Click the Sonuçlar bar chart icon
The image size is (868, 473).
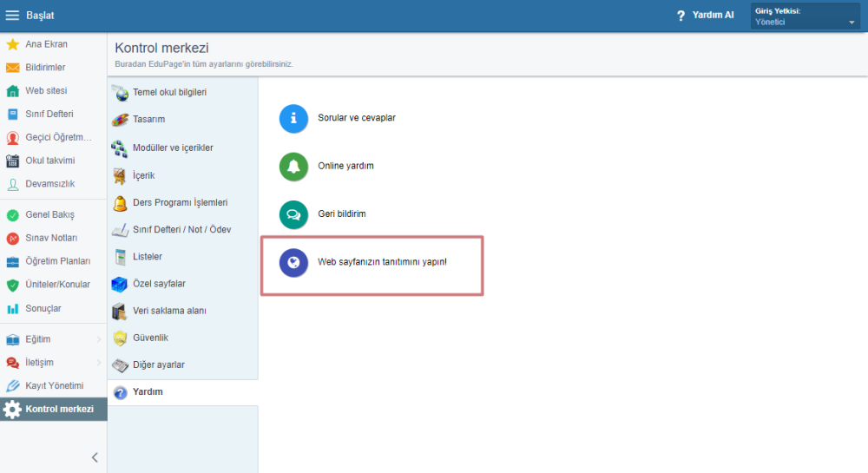click(13, 309)
